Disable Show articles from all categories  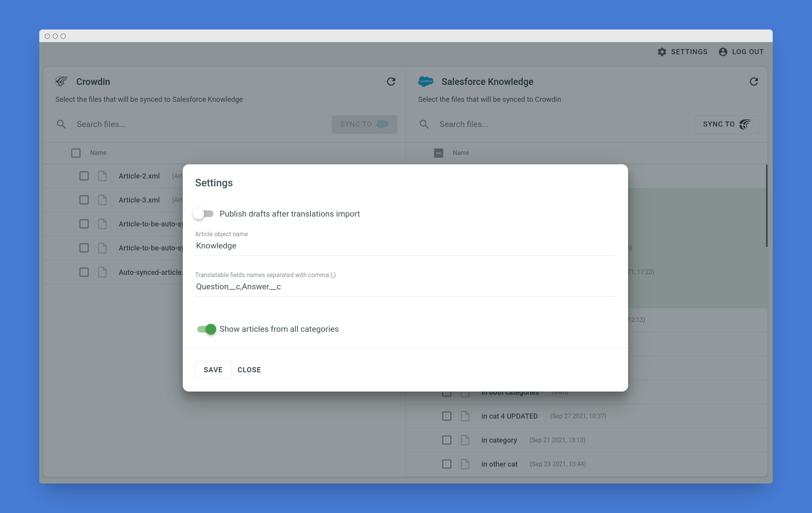pyautogui.click(x=207, y=329)
